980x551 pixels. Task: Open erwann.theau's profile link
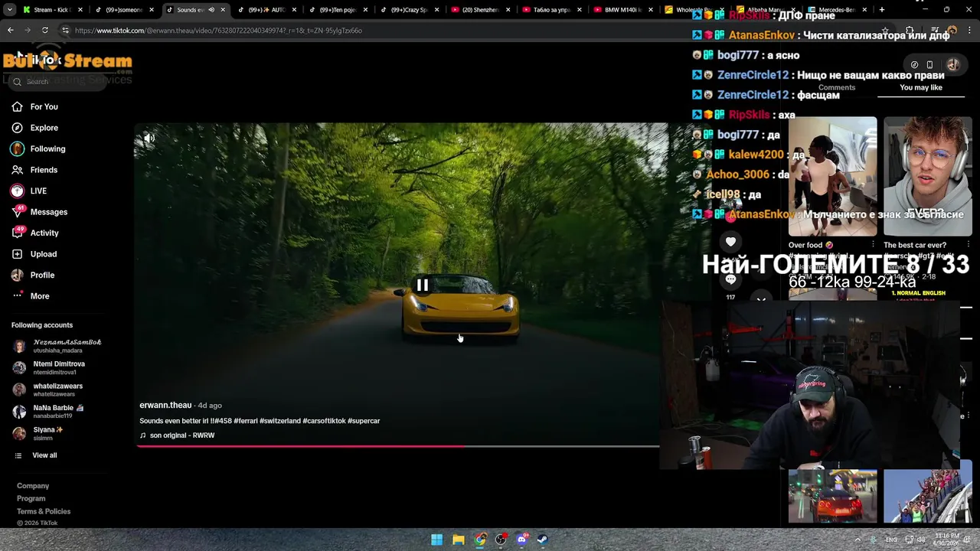[x=165, y=405]
